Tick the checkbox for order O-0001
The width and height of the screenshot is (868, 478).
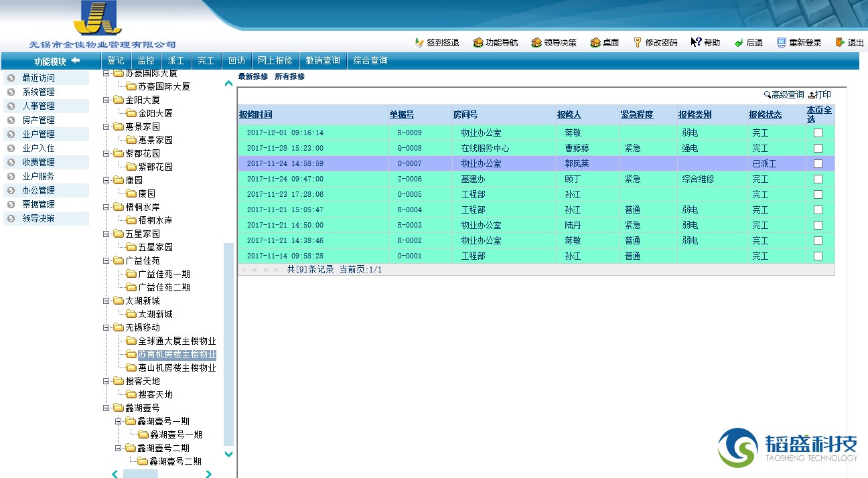(818, 256)
